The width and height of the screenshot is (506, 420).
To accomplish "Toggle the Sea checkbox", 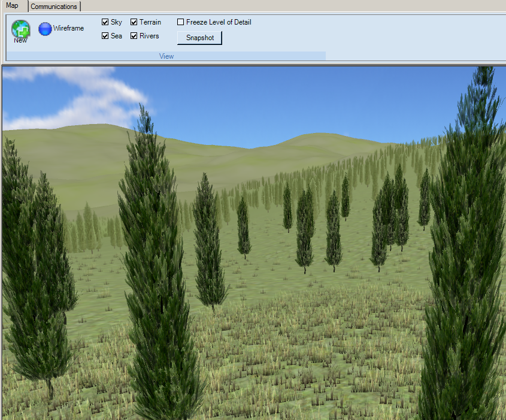I will tap(105, 36).
